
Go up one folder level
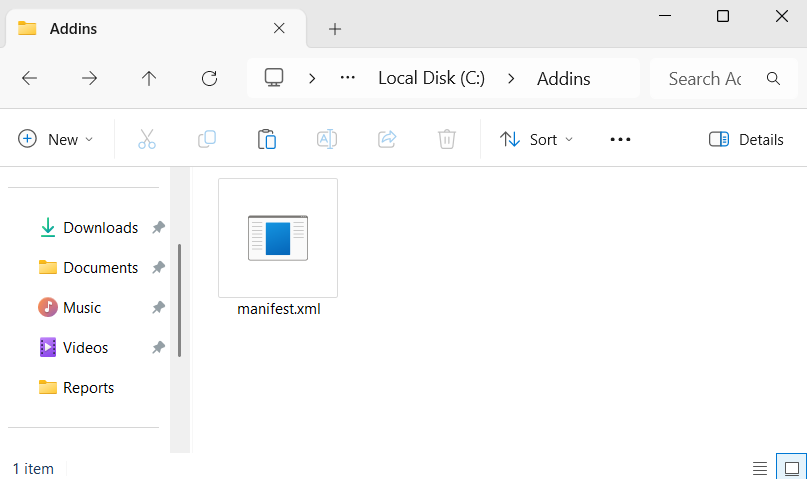149,78
